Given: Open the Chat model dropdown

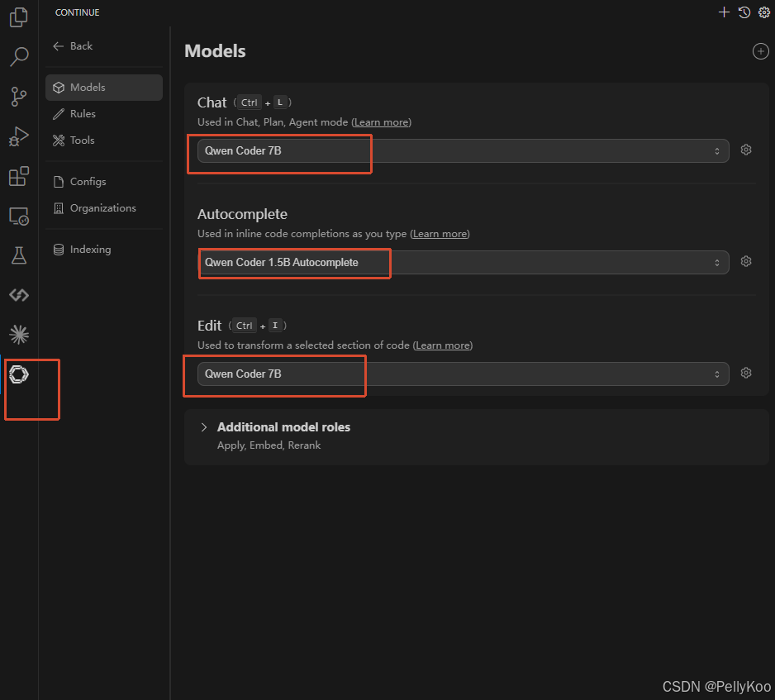Looking at the screenshot, I should click(x=463, y=150).
